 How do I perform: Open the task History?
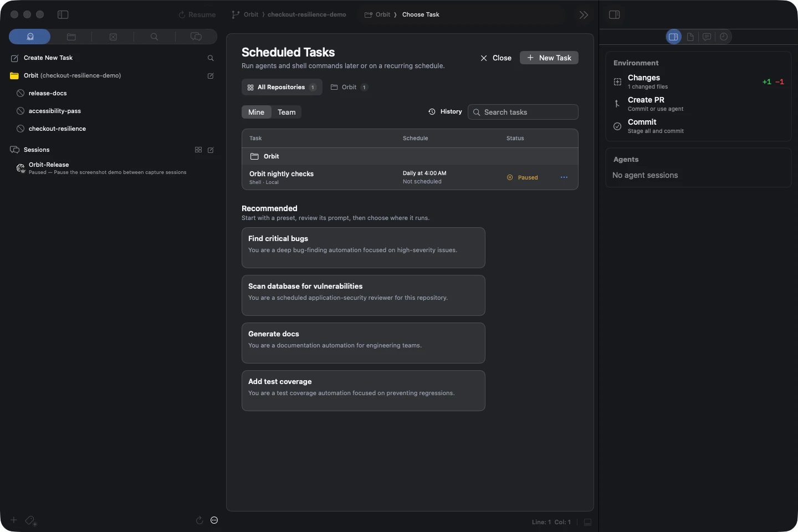point(445,111)
